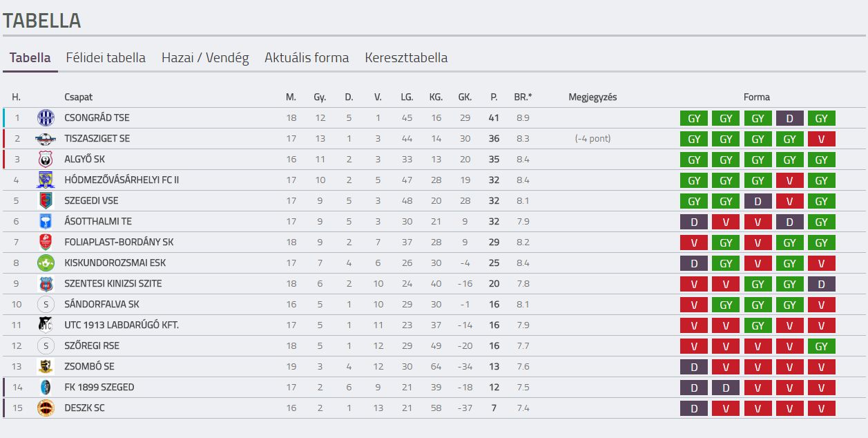Open the Szentesi Kinizsi SZITE team page
Viewport: 868px width, 438px height.
pos(113,283)
